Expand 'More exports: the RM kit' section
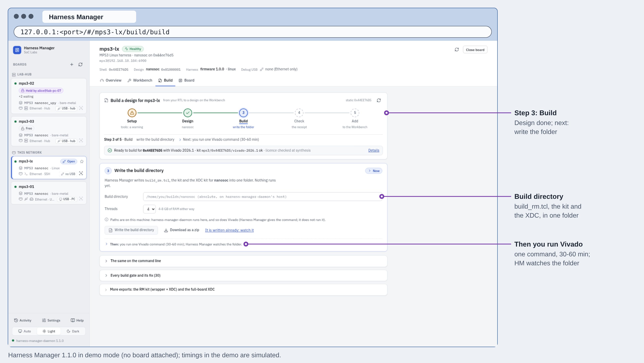This screenshot has height=363, width=644. point(244,289)
